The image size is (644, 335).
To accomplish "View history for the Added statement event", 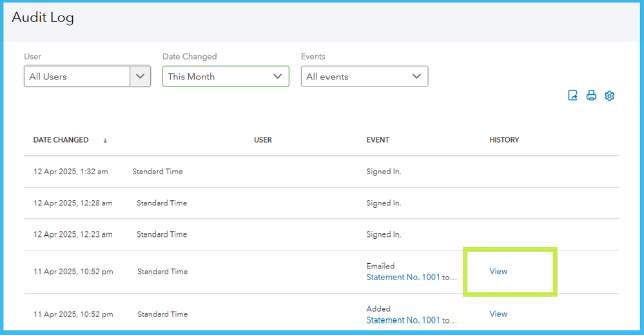I will point(498,314).
